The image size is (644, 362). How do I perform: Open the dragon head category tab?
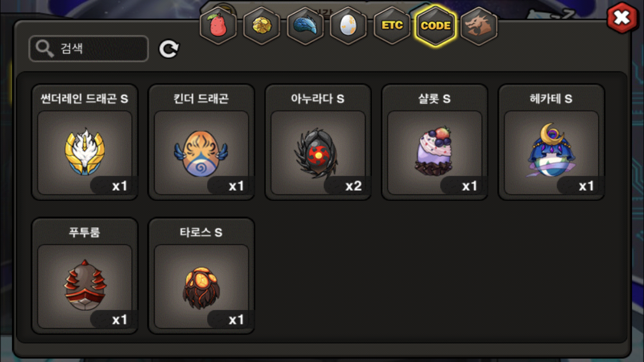pyautogui.click(x=478, y=26)
